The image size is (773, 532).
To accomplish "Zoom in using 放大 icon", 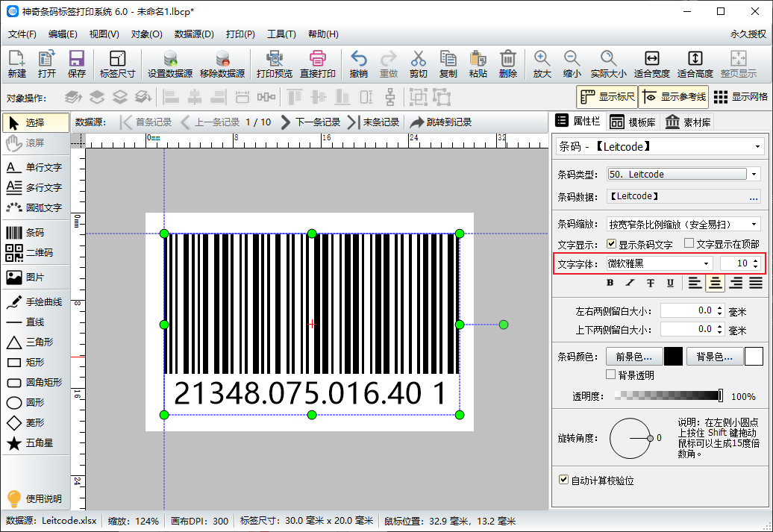I will point(542,64).
